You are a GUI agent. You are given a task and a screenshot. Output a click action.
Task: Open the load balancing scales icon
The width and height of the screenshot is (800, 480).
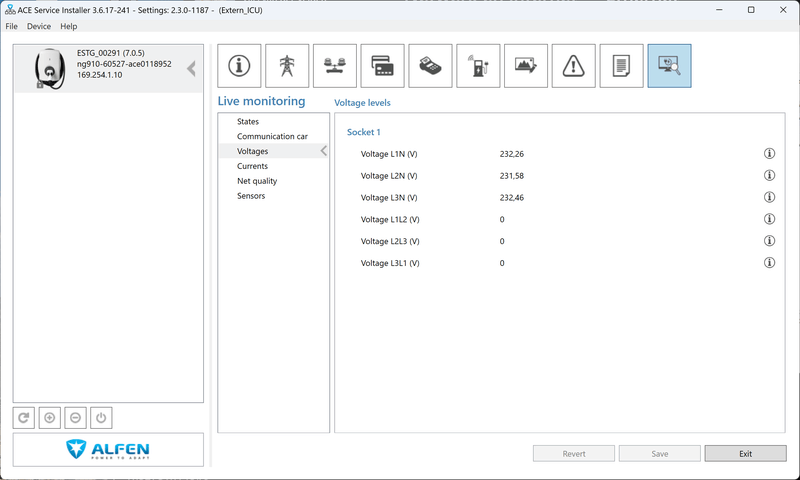335,66
